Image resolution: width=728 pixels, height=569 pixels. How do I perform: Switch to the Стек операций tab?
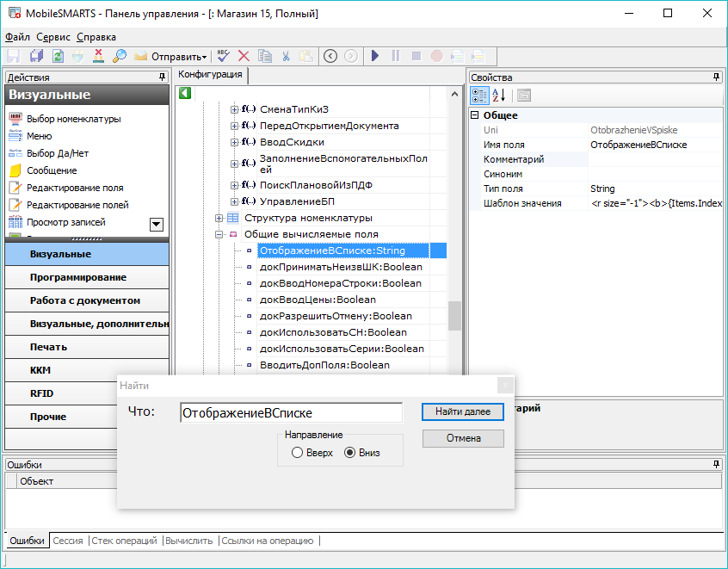pyautogui.click(x=125, y=541)
